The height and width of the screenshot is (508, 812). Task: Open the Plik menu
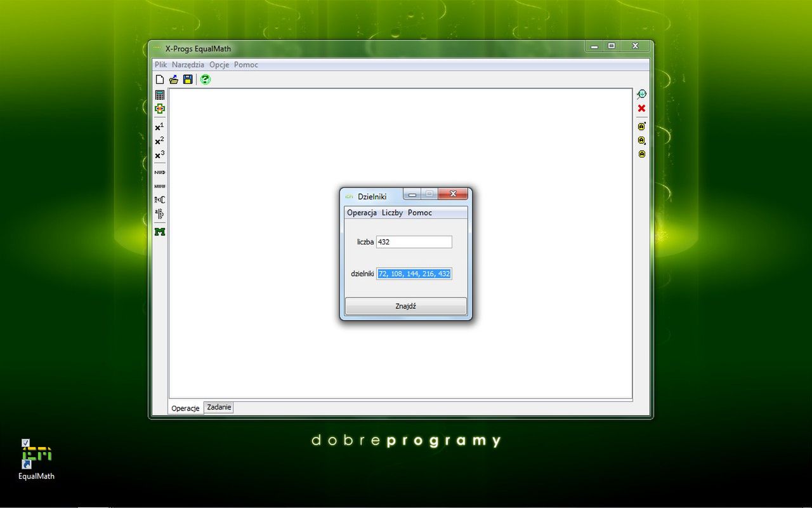coord(160,65)
